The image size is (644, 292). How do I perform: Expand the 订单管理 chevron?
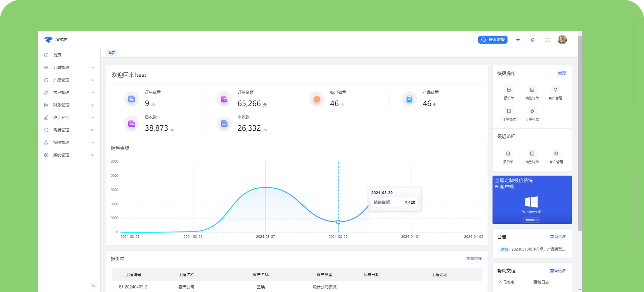point(93,67)
